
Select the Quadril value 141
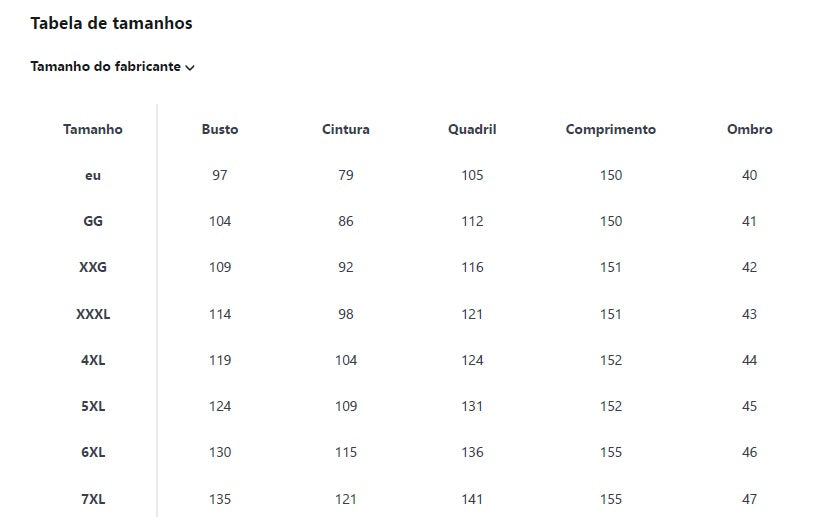click(472, 499)
